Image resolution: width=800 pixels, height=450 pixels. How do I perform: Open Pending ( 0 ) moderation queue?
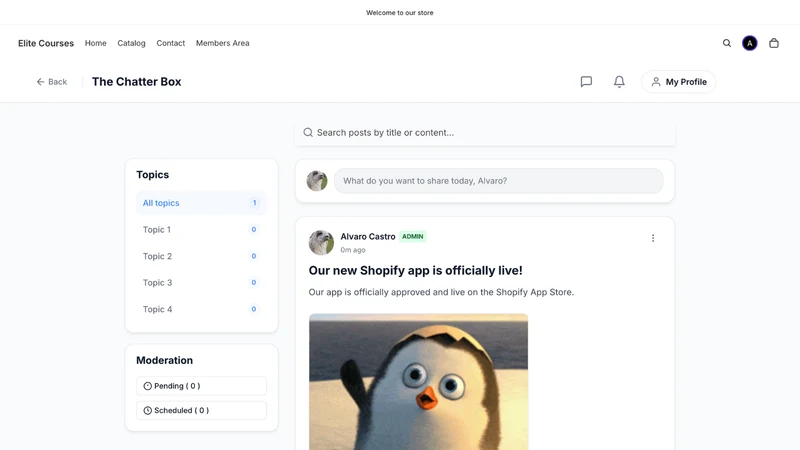[201, 386]
